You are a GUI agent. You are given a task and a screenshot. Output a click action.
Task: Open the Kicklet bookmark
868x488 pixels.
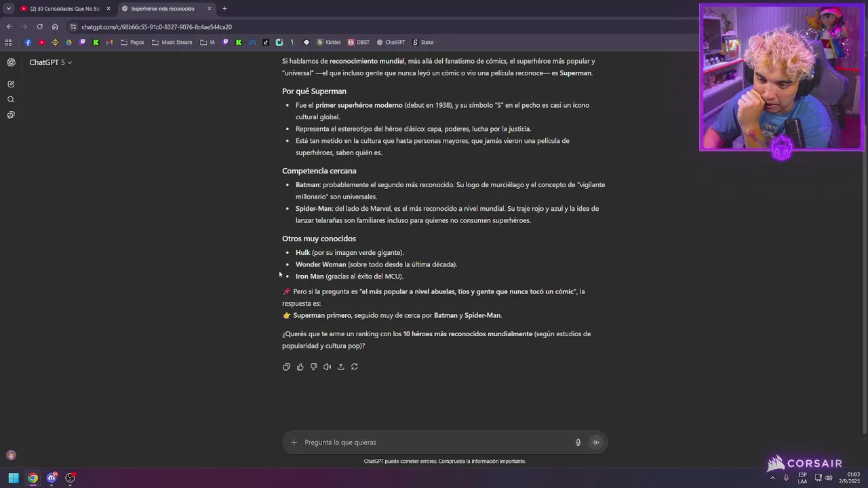(329, 42)
